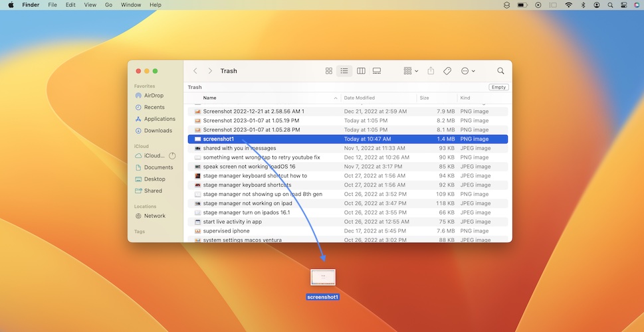This screenshot has height=332, width=644.
Task: Click the Wi-Fi status icon
Action: tap(568, 5)
